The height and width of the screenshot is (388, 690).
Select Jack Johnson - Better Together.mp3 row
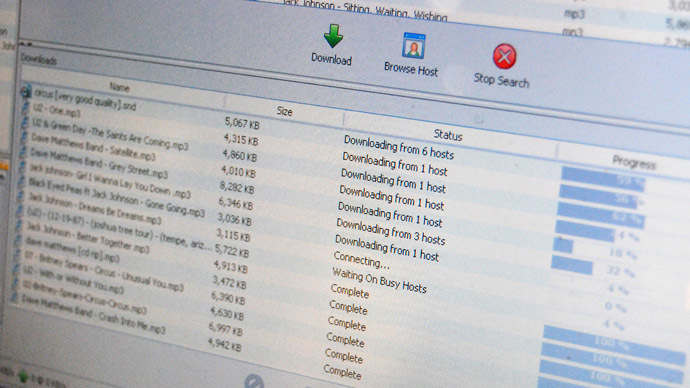[88, 238]
